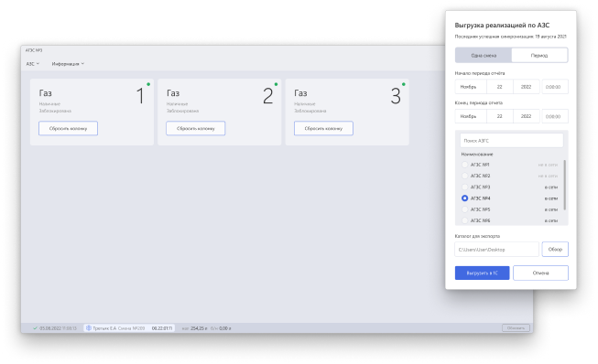Select the АГЗС №2 radio button
Viewport: 598px width, 364px height.
(x=464, y=176)
